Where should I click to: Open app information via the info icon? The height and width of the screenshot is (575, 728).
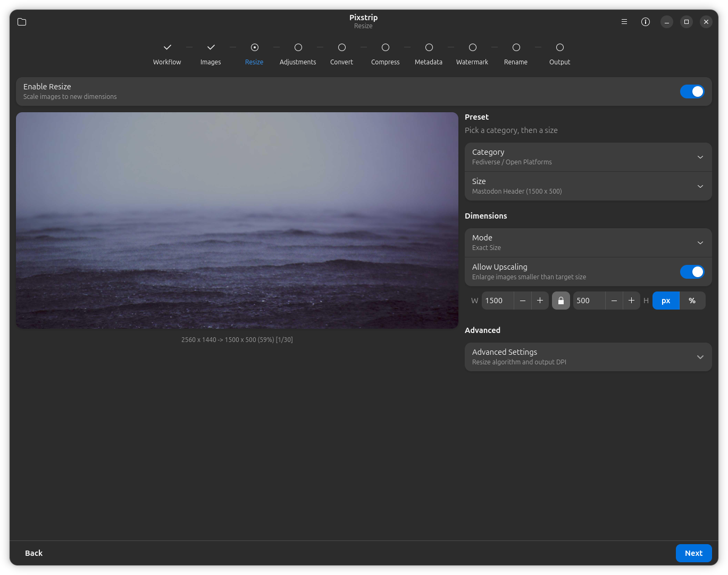[646, 22]
